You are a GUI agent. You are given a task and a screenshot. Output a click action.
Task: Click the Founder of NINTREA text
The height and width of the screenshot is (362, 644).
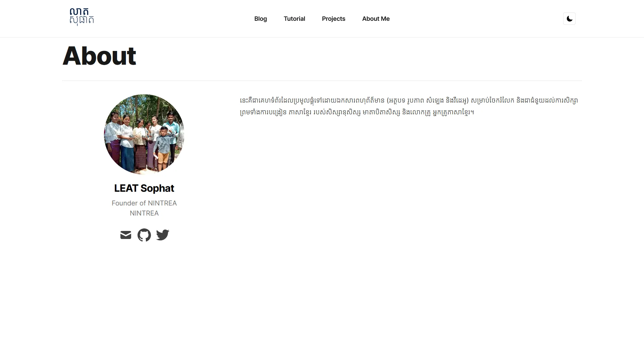pos(144,203)
